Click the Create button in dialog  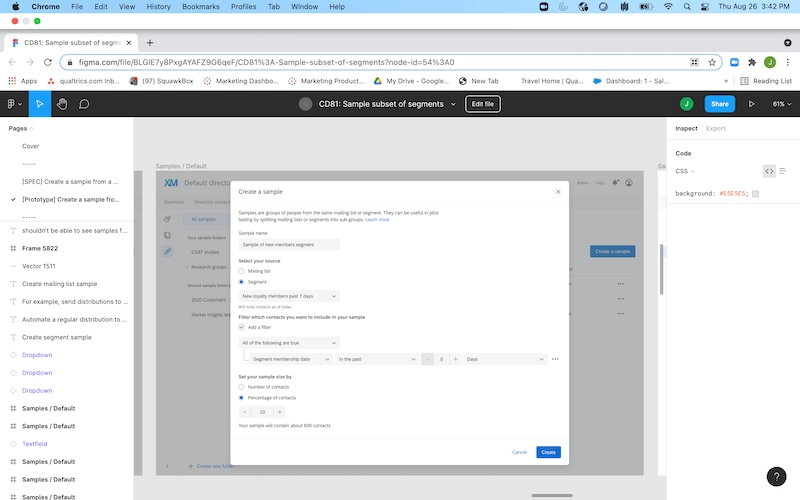tap(548, 452)
